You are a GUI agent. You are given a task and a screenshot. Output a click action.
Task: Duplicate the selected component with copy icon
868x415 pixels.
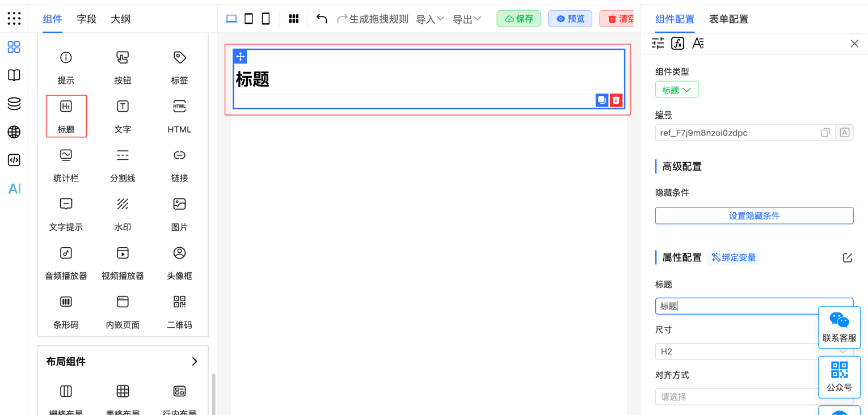point(601,100)
